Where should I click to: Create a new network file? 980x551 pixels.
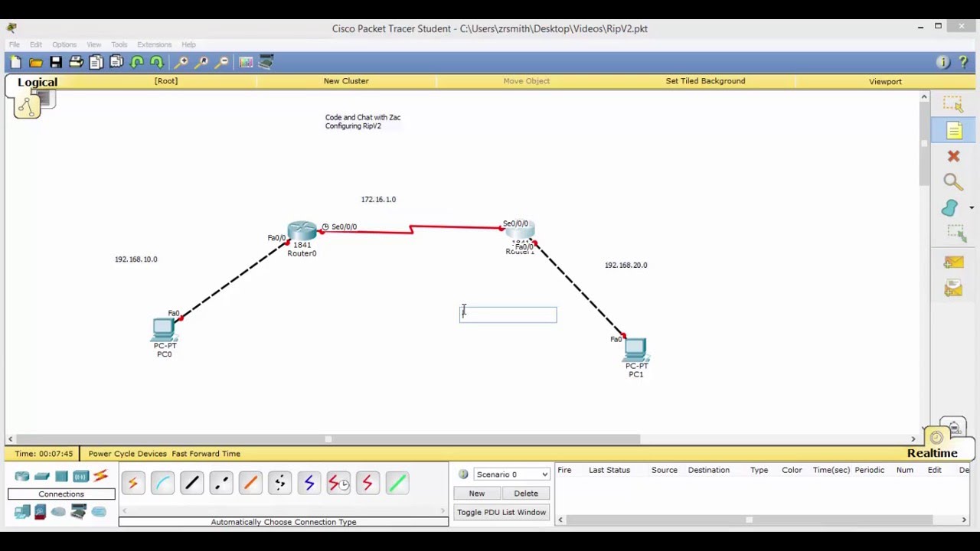pos(16,63)
